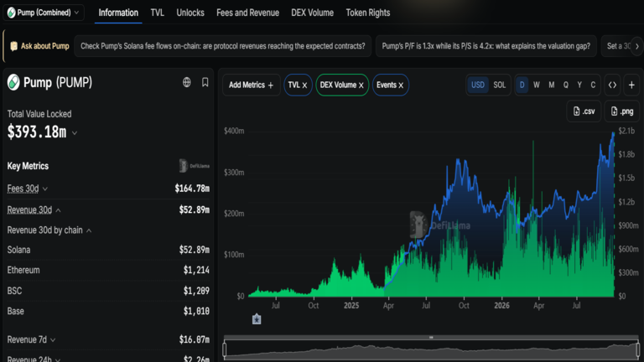Expand the Revenue 7d row
644x362 pixels.
[x=53, y=340]
